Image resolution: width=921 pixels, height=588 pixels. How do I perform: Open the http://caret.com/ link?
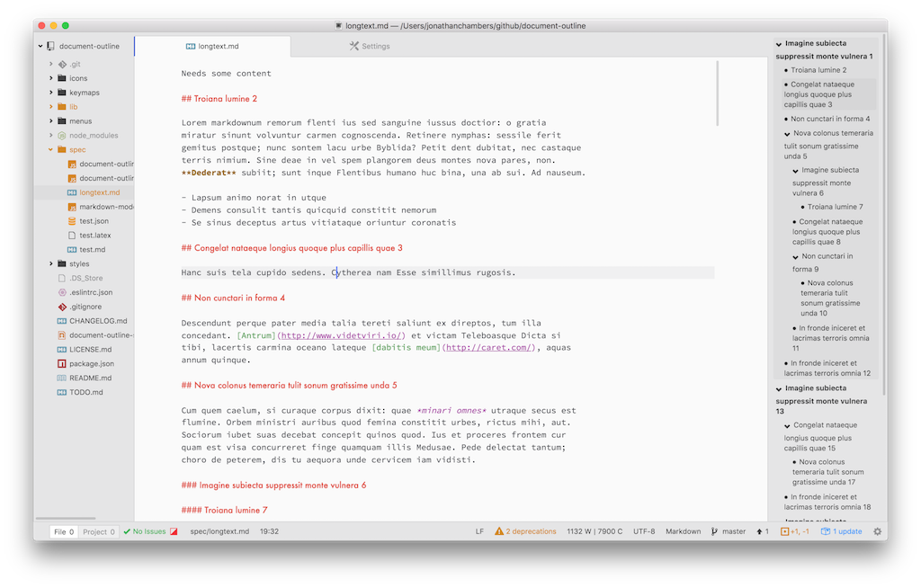point(488,348)
